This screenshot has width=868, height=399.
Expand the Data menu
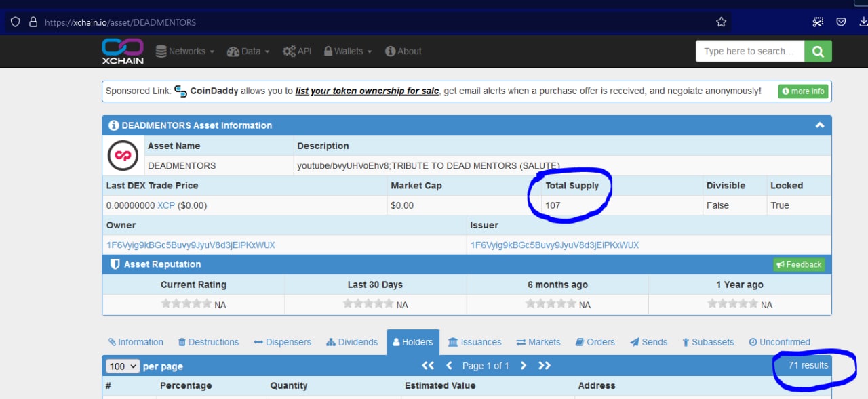pyautogui.click(x=248, y=51)
